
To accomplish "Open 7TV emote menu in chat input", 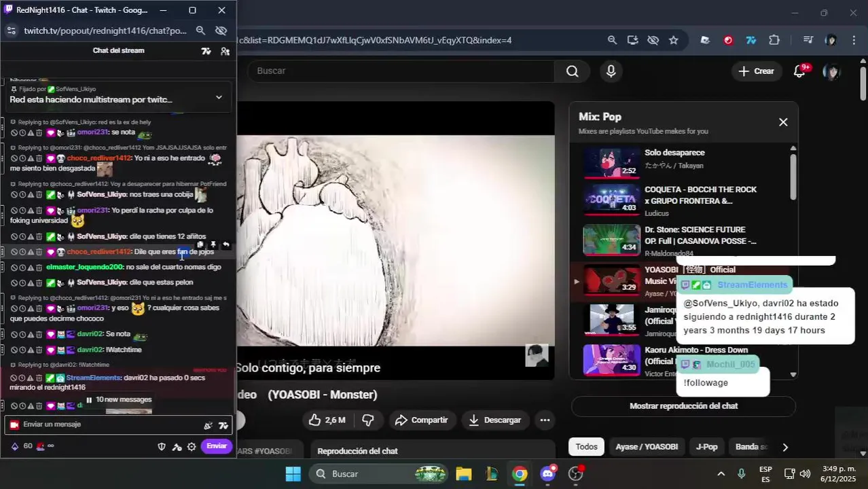I will (x=223, y=426).
